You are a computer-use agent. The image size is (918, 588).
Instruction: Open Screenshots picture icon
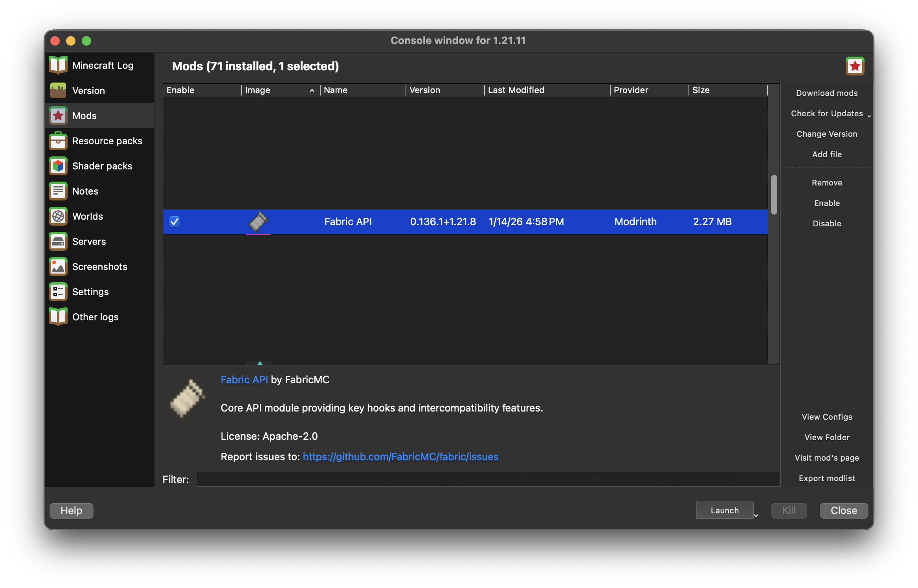pos(58,266)
